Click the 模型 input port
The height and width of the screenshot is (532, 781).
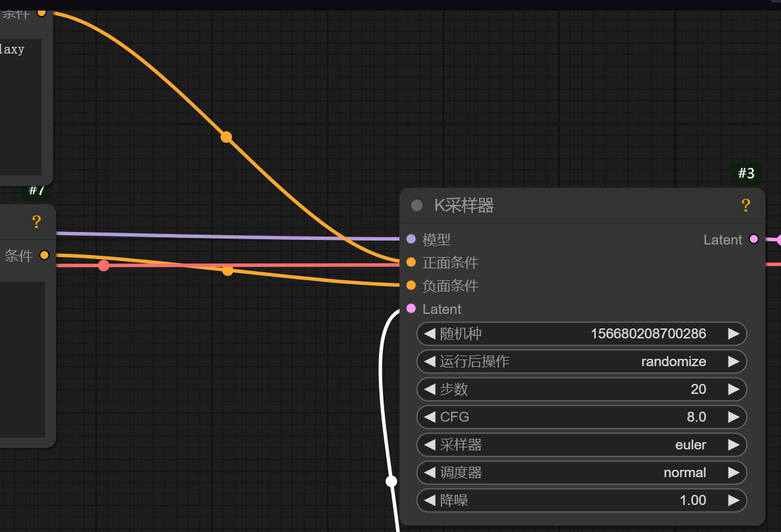point(410,239)
